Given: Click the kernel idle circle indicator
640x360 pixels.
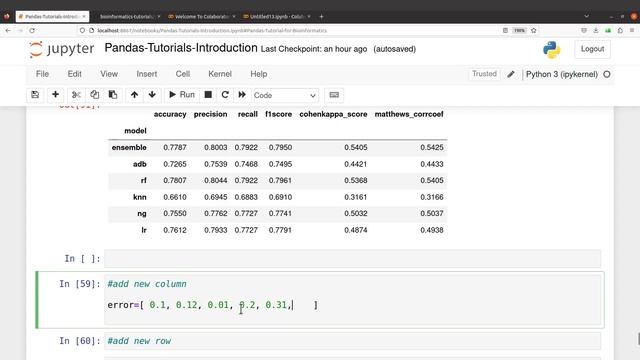Looking at the screenshot, I should pos(607,74).
